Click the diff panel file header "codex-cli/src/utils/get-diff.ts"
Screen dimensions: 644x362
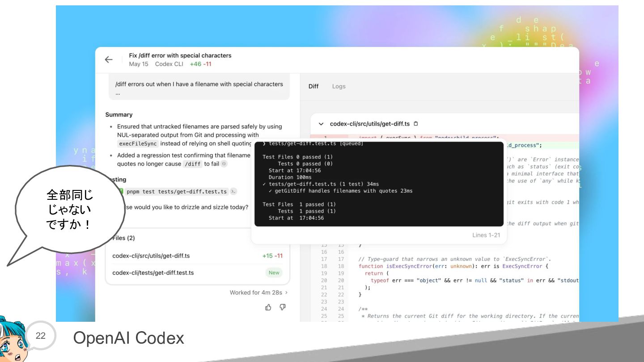click(x=370, y=124)
